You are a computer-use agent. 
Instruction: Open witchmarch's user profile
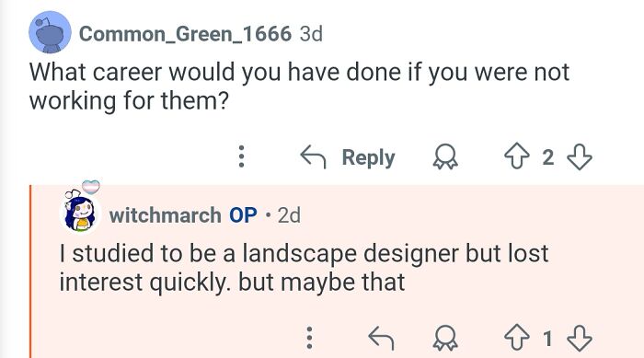(x=165, y=215)
